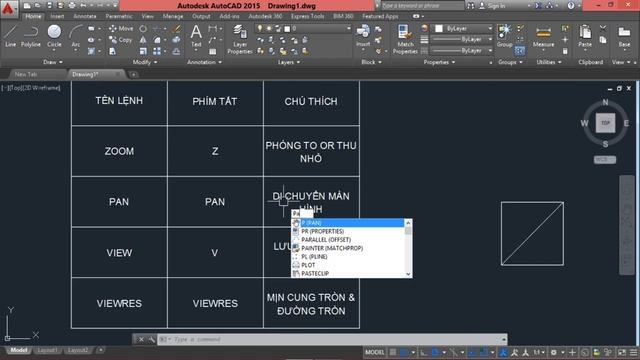Select the Array tool icon
Screen dimensions: 640x360
157,51
